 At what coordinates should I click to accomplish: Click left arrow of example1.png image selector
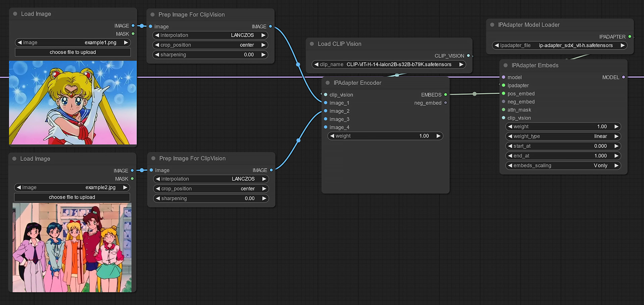20,43
